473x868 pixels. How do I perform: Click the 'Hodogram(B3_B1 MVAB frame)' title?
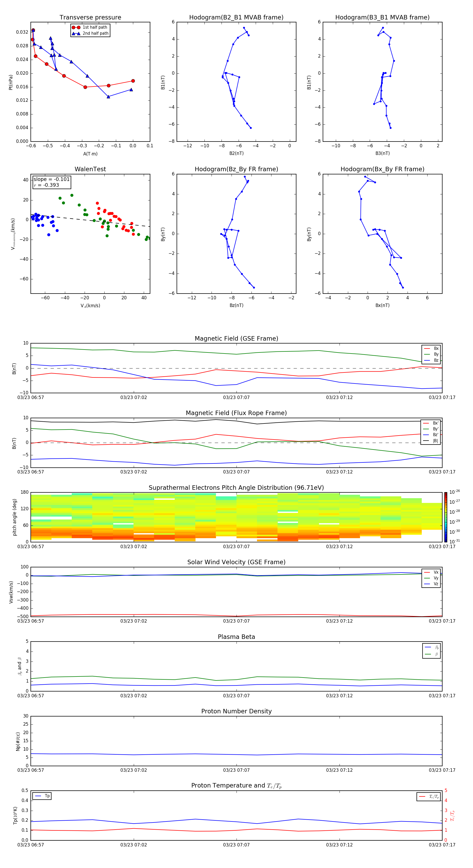(x=382, y=18)
